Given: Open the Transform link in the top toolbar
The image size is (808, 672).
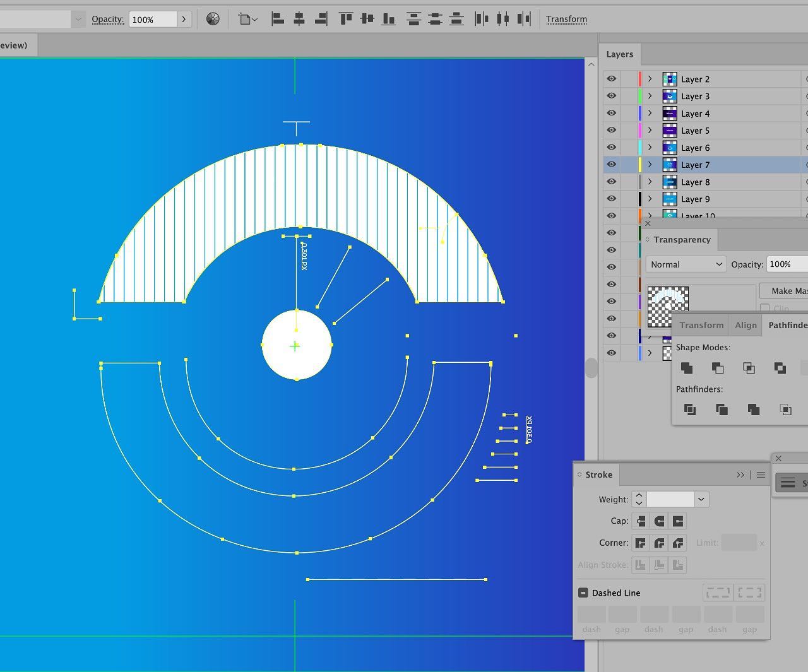Looking at the screenshot, I should tap(566, 19).
